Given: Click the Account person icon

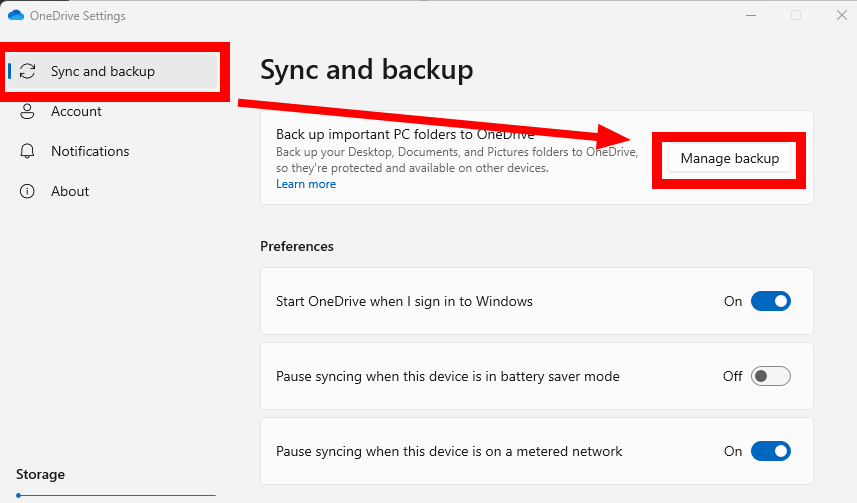Looking at the screenshot, I should pos(27,112).
